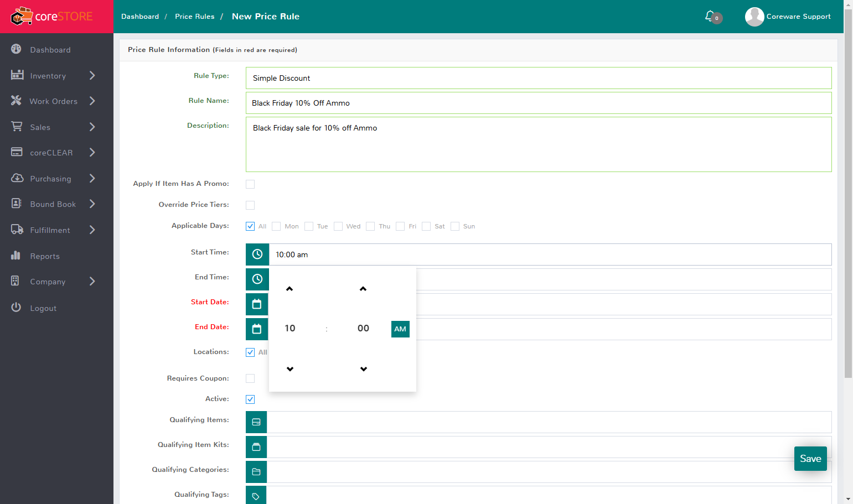Open the Rule Type dropdown
The width and height of the screenshot is (853, 504).
539,78
